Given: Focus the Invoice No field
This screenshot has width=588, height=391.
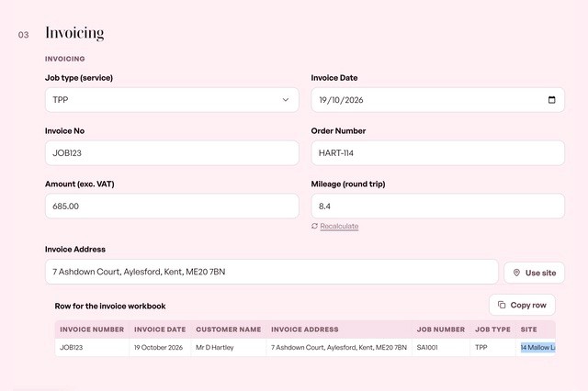Looking at the screenshot, I should [x=172, y=152].
